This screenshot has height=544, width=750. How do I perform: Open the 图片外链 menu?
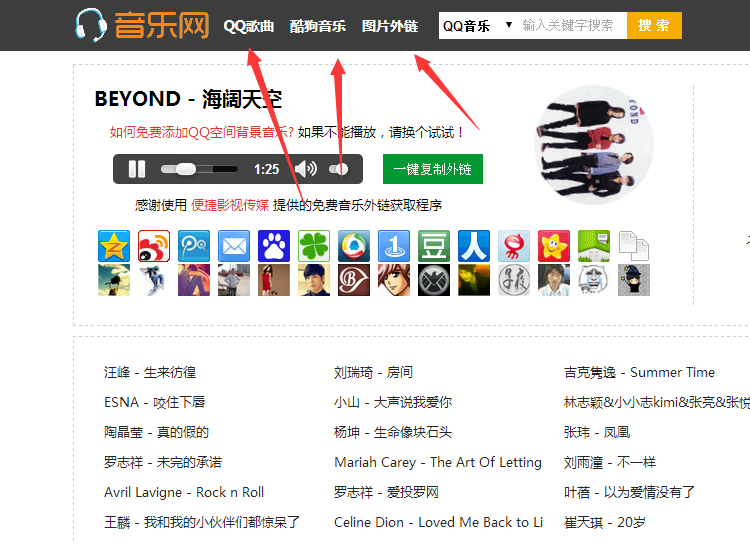390,26
